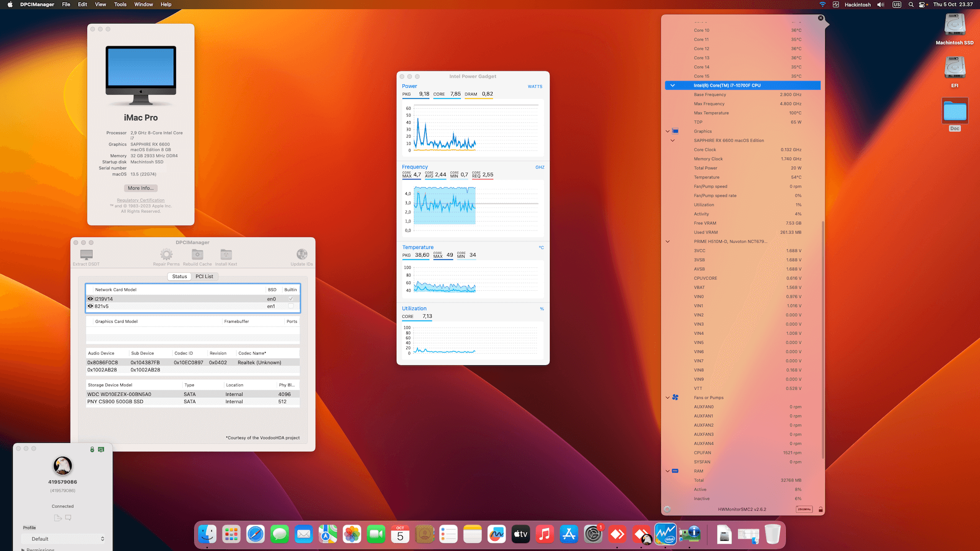Click the lock icon in HWMonitorSMC2 footer
This screenshot has width=980, height=551.
(821, 509)
